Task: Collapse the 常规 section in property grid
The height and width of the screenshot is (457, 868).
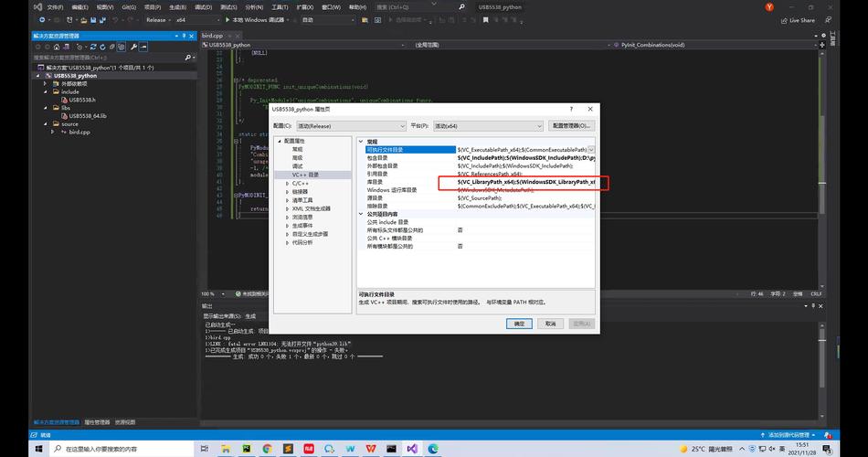Action: [x=361, y=142]
